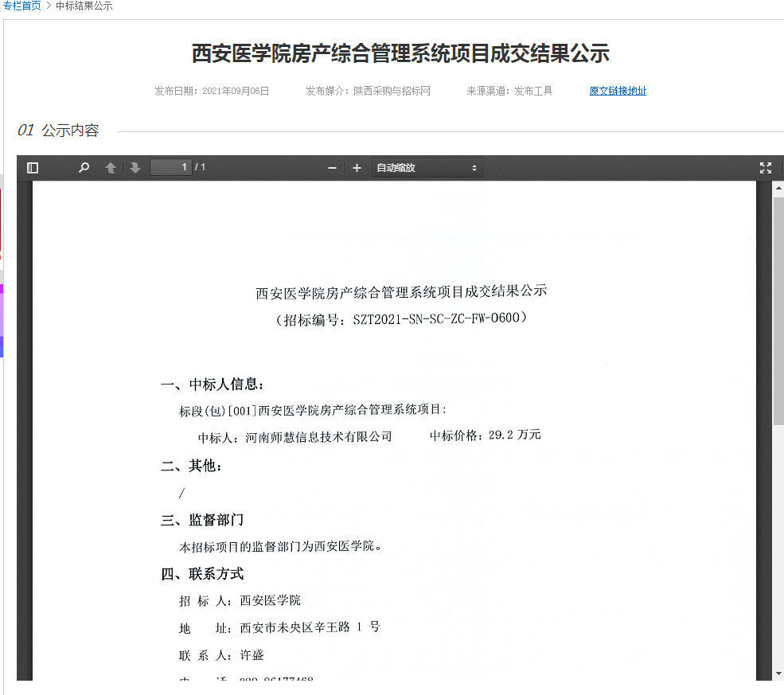Click the 标段(包)[001] project line
The height and width of the screenshot is (695, 784).
tap(313, 411)
